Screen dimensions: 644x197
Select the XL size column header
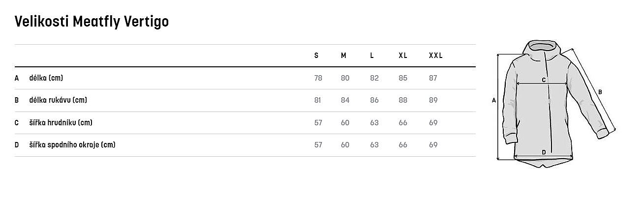(402, 56)
